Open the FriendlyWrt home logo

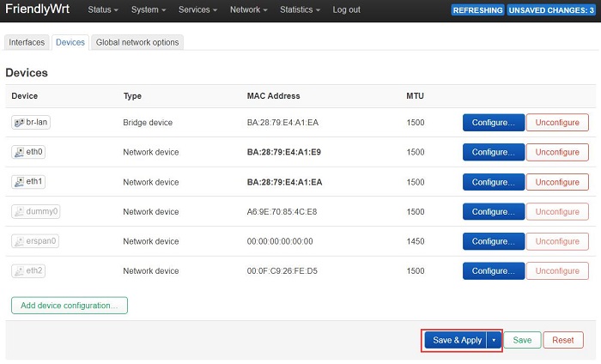point(38,10)
